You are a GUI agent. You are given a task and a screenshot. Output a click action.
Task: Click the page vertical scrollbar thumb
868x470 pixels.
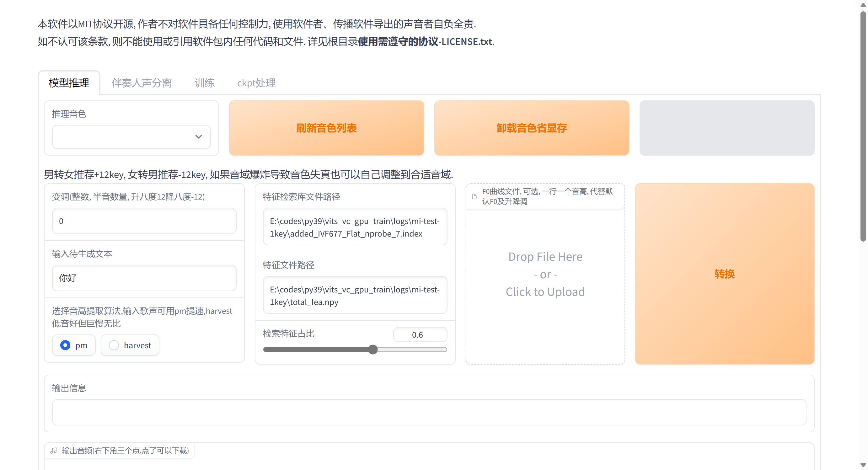[863, 126]
